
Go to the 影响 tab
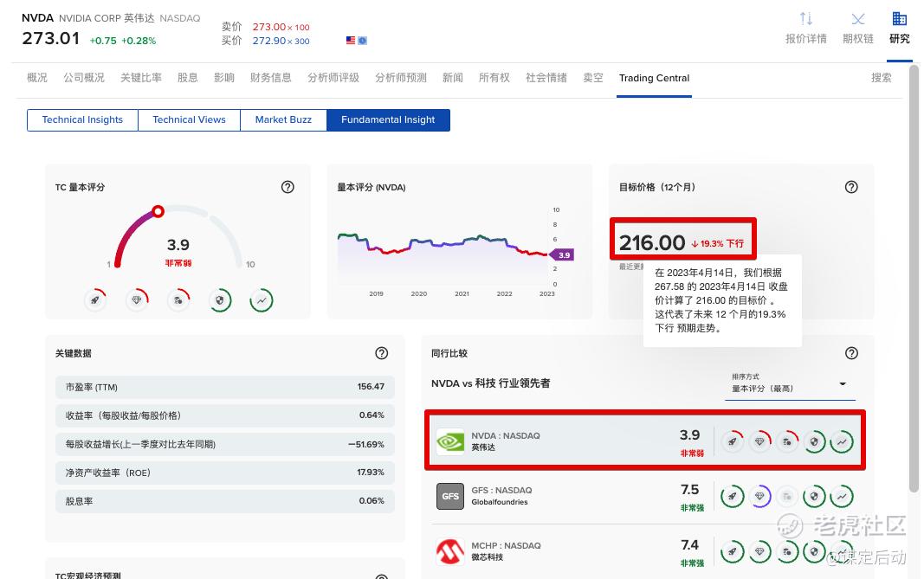(224, 78)
